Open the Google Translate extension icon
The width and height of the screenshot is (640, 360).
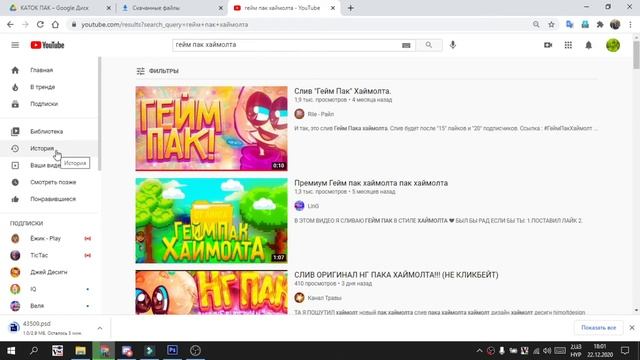570,24
